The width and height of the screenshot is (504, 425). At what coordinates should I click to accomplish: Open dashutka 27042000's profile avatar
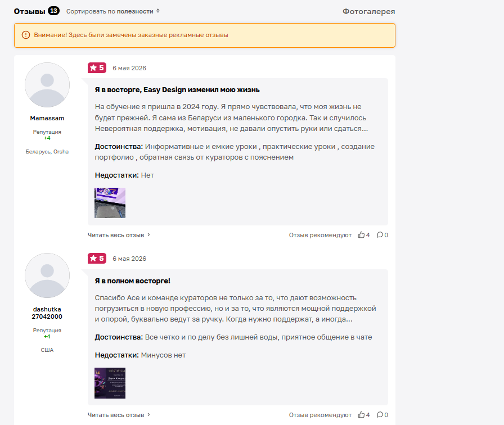tap(47, 275)
